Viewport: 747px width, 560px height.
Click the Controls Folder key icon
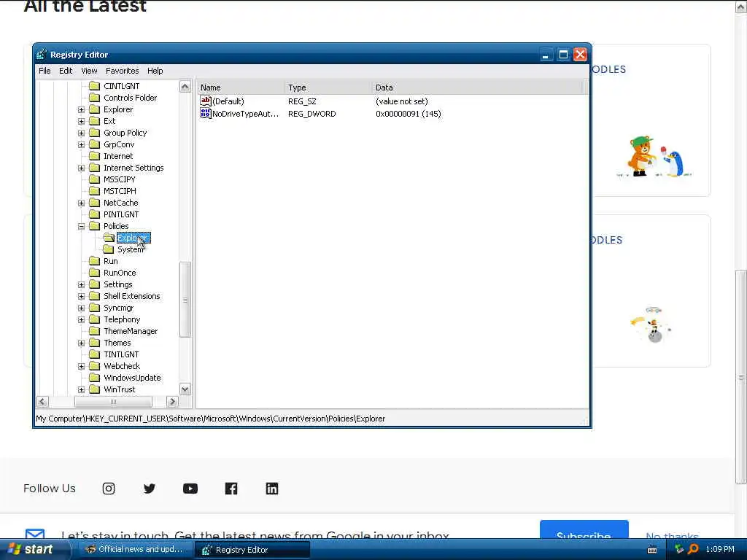[x=94, y=98]
